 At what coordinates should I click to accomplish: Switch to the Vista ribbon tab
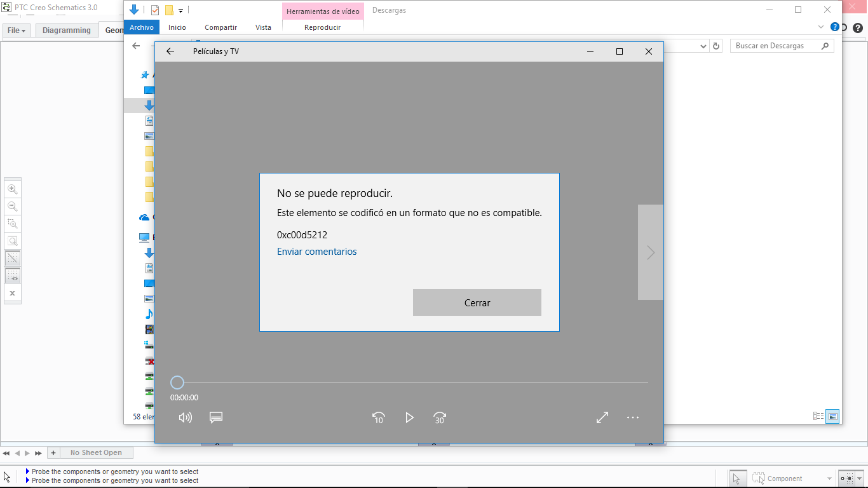point(263,27)
